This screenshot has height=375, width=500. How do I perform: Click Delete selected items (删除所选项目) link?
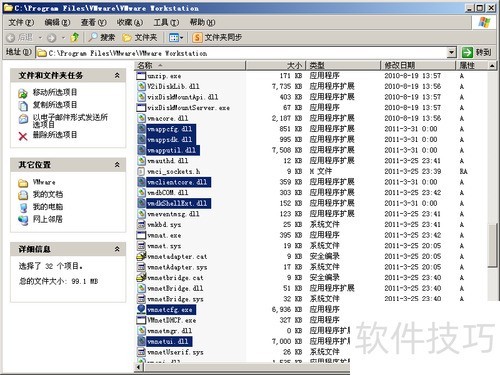(55, 135)
